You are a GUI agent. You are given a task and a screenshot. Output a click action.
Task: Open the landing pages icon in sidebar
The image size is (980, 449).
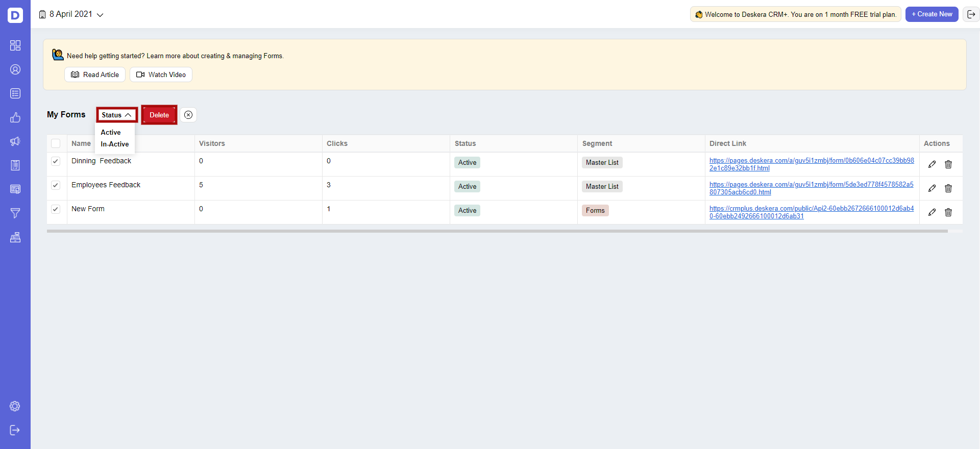pos(15,189)
